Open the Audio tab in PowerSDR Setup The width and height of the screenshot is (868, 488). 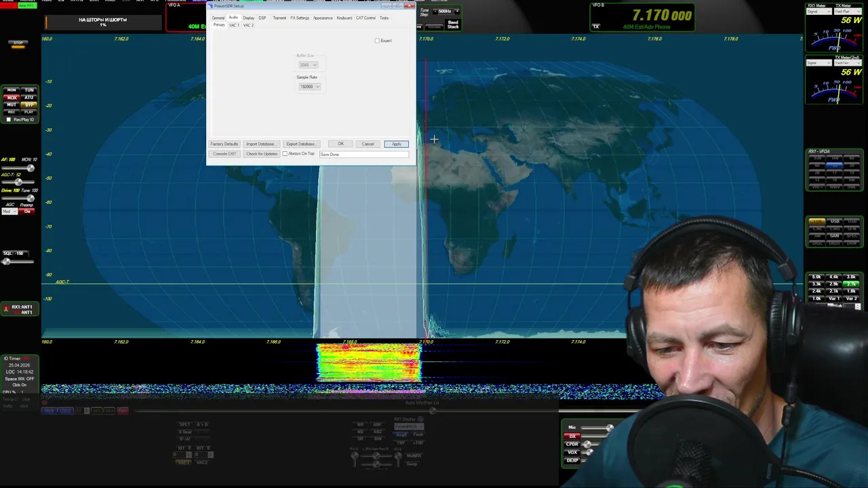click(x=233, y=18)
